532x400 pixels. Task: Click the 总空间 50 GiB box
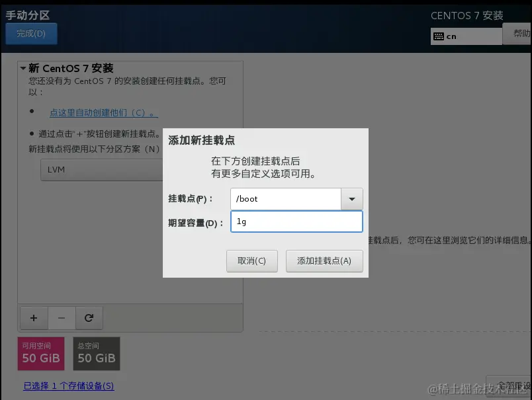tap(97, 354)
